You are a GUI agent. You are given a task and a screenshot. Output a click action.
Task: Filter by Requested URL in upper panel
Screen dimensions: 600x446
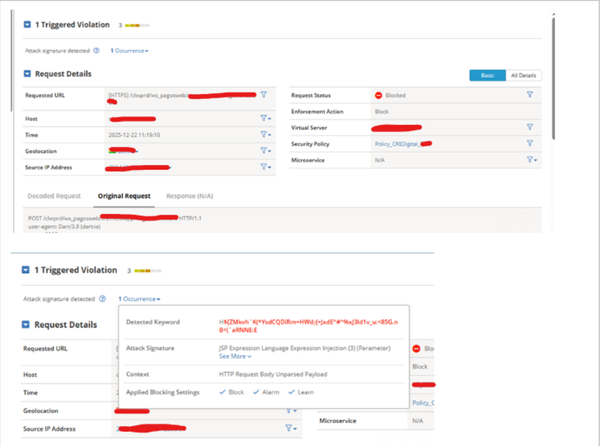click(x=264, y=94)
